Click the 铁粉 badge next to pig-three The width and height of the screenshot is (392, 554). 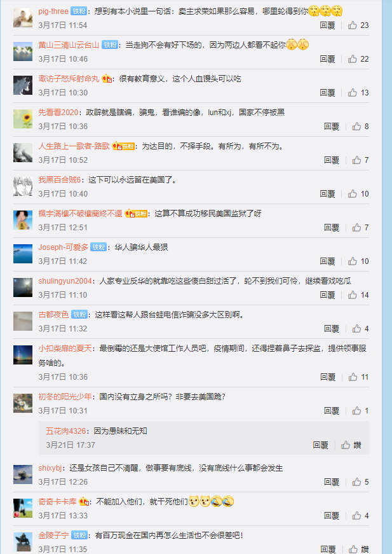tap(79, 11)
